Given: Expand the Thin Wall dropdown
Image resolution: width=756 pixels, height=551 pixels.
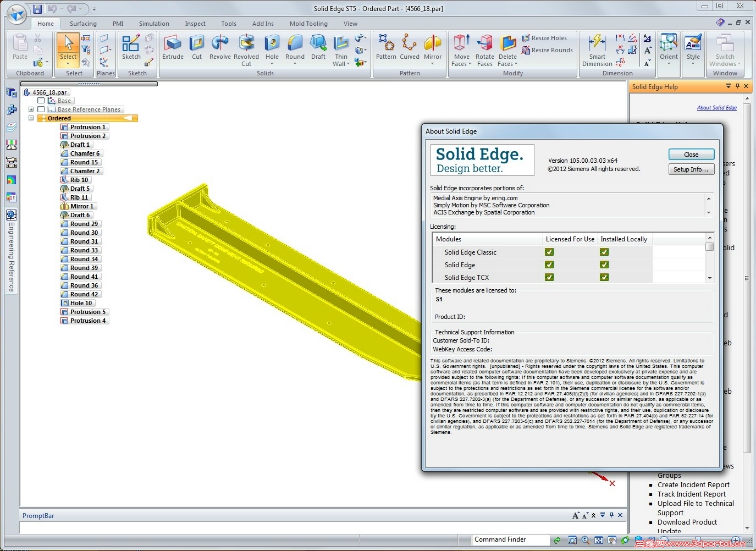Looking at the screenshot, I should pyautogui.click(x=348, y=64).
